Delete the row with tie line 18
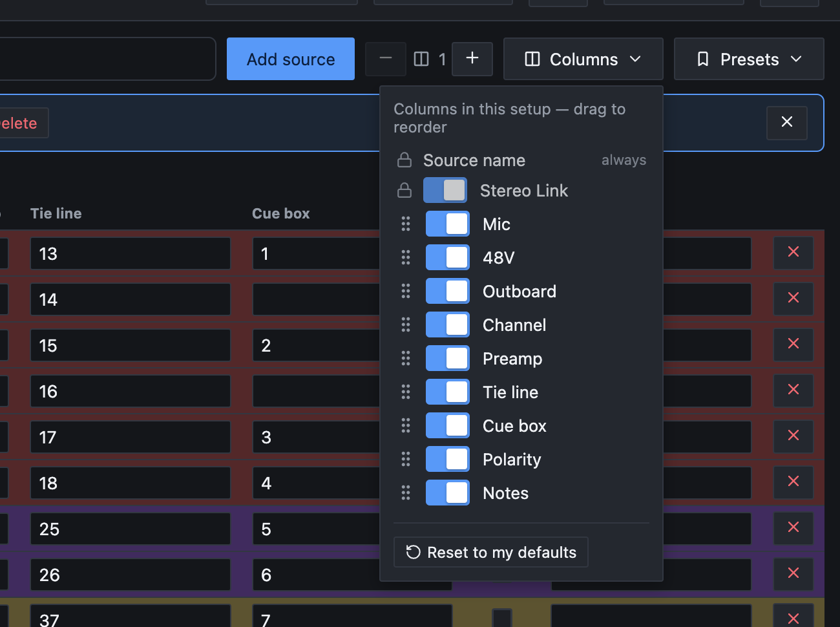 [x=793, y=482]
